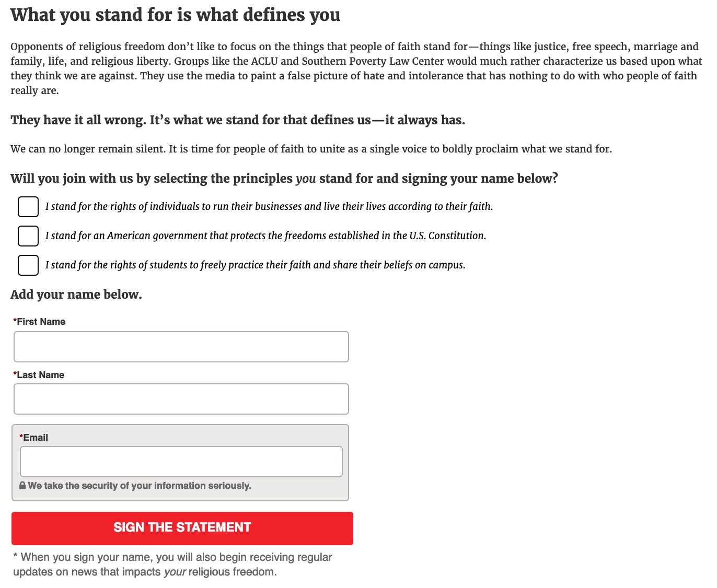The height and width of the screenshot is (588, 717).
Task: Click the "Last Name" field label
Action: tap(39, 375)
